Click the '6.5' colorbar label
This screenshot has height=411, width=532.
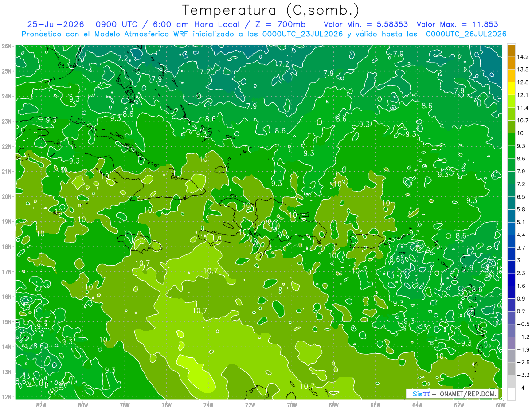tap(522, 197)
